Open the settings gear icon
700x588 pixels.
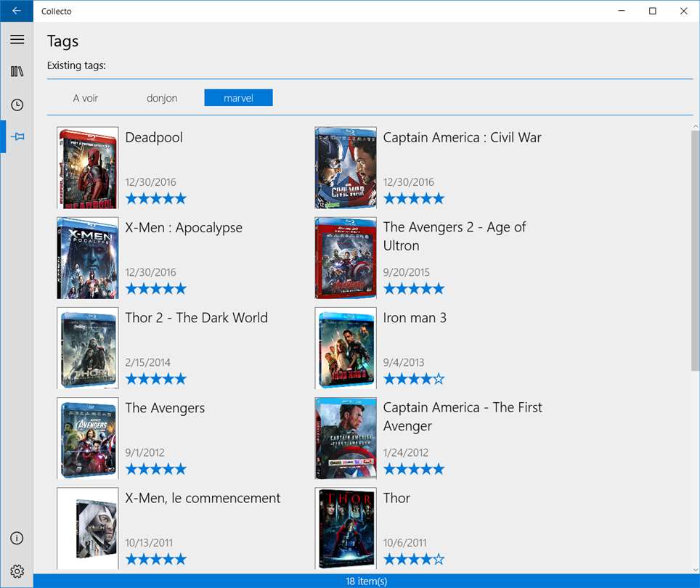pos(17,571)
